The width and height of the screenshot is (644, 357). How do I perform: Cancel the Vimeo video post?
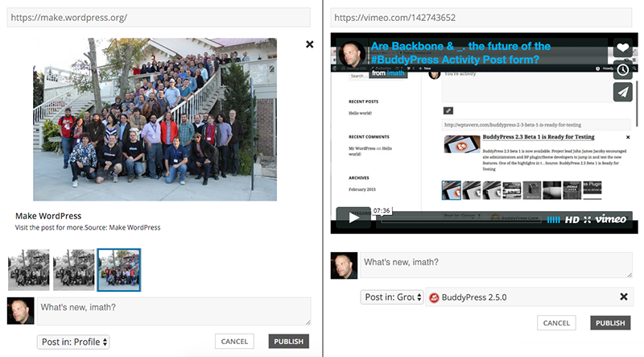[556, 323]
